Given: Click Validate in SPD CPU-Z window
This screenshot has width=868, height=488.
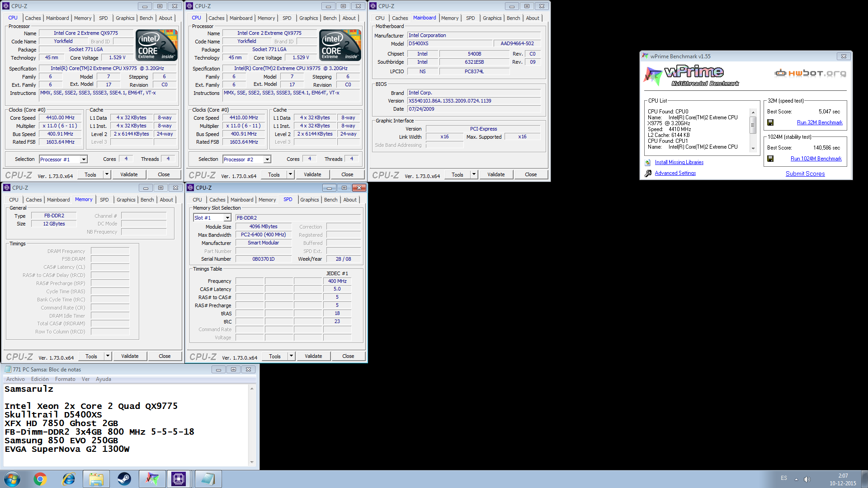Looking at the screenshot, I should click(x=313, y=356).
